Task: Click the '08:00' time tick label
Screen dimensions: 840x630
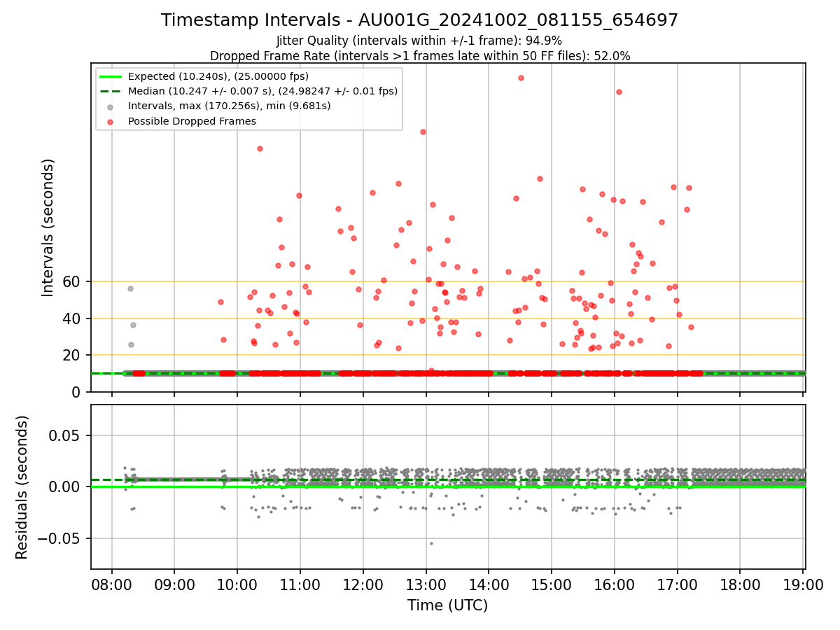Action: (112, 586)
